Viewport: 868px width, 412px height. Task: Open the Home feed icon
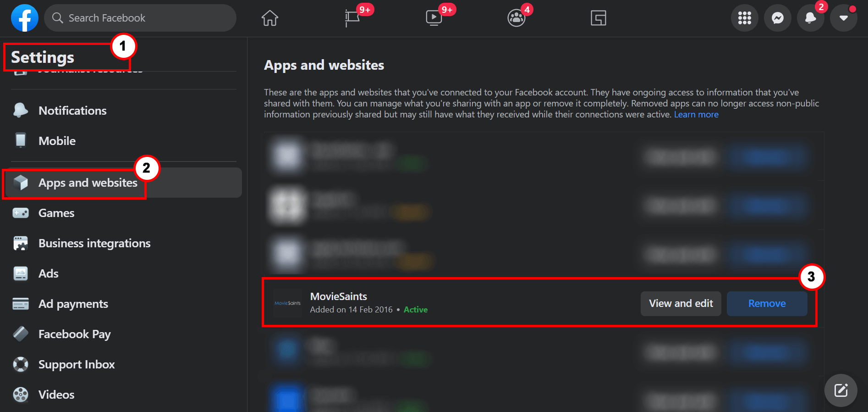click(270, 18)
